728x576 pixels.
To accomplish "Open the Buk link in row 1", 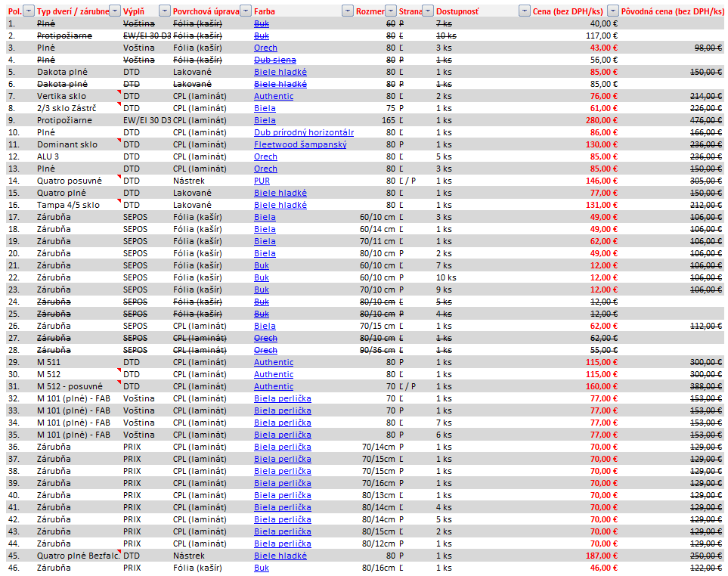I will point(262,23).
